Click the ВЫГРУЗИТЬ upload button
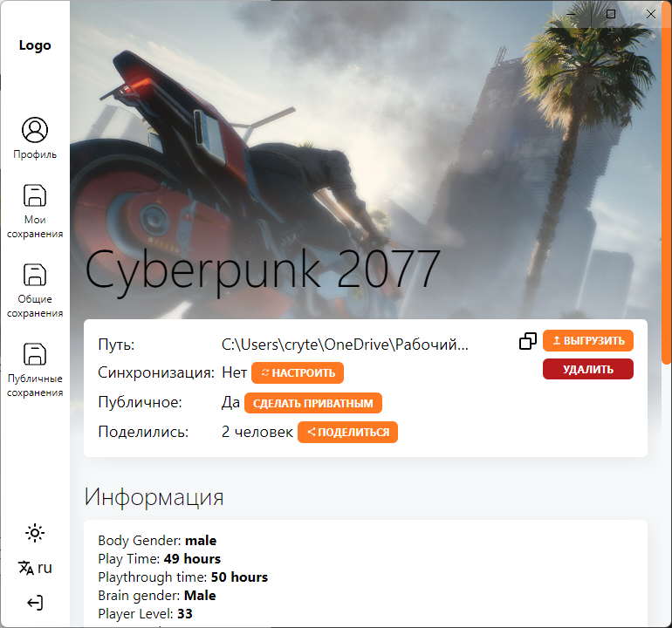 [x=588, y=340]
